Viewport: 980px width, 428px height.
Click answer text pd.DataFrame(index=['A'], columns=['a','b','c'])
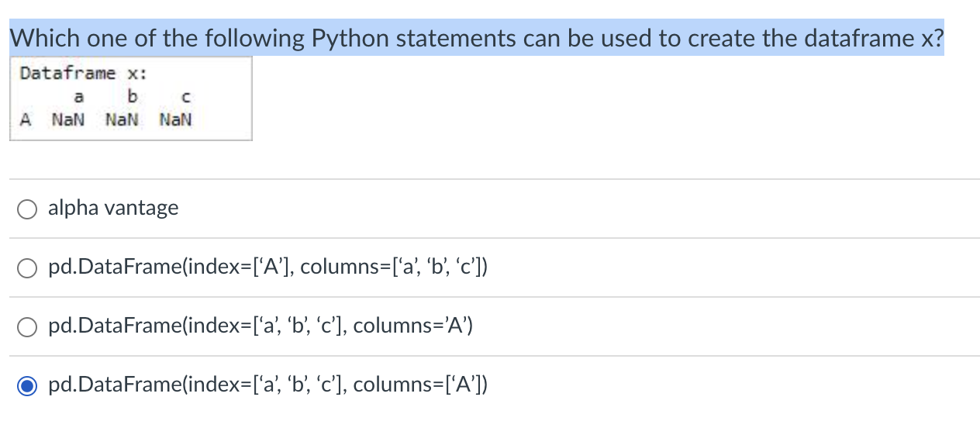coord(268,267)
